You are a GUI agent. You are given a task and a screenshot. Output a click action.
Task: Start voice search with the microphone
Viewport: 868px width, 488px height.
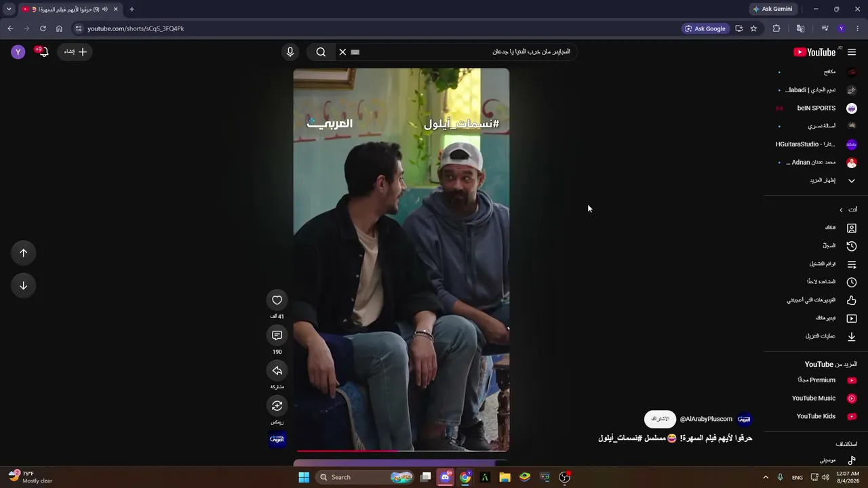(x=290, y=52)
